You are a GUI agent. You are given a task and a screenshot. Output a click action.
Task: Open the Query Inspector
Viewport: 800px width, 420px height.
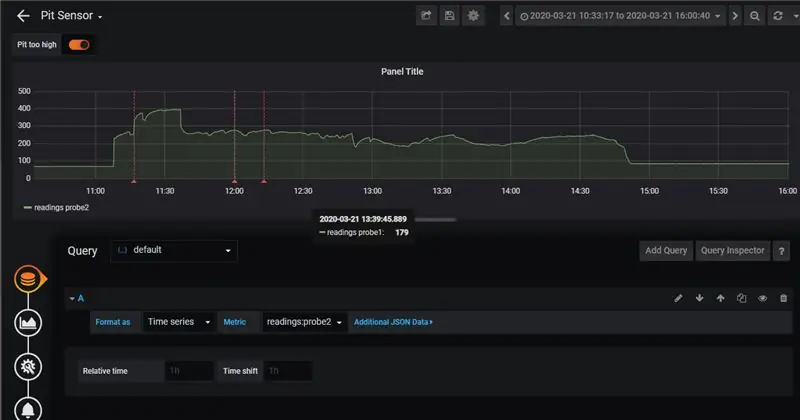[x=733, y=251]
